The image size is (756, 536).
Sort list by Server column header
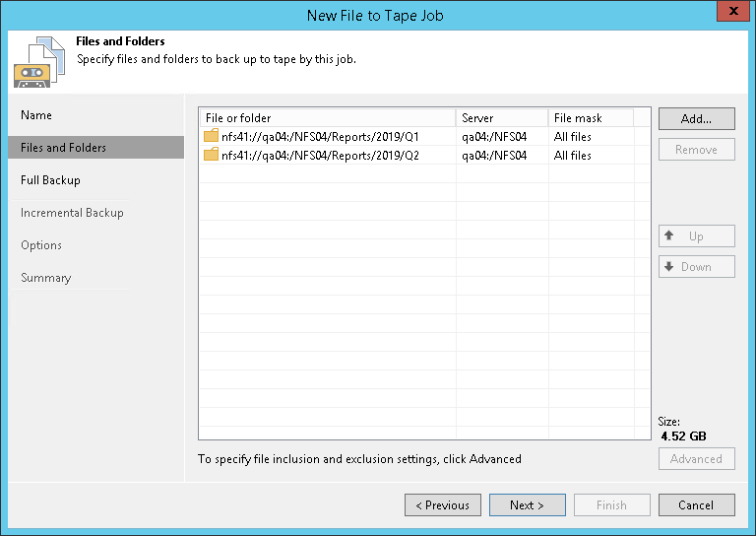501,118
